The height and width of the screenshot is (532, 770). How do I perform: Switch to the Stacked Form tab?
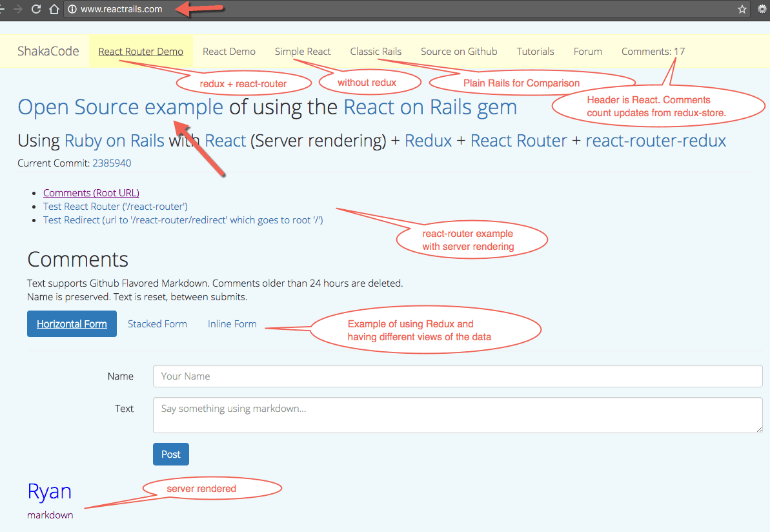(x=157, y=324)
